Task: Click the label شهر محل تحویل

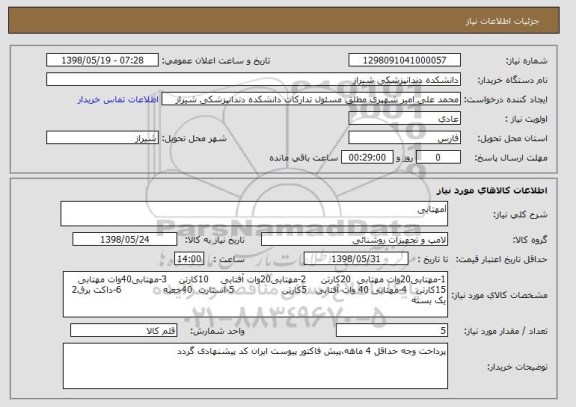Action: 194,138
